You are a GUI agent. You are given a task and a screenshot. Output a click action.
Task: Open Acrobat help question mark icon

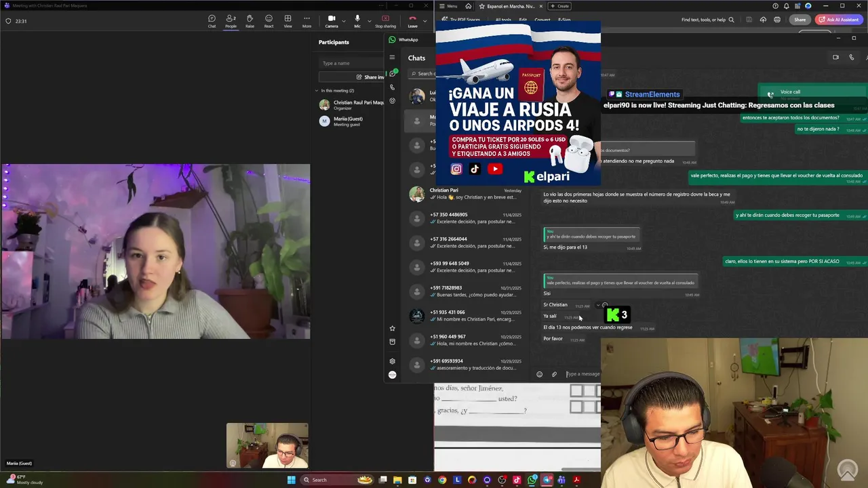tap(776, 6)
